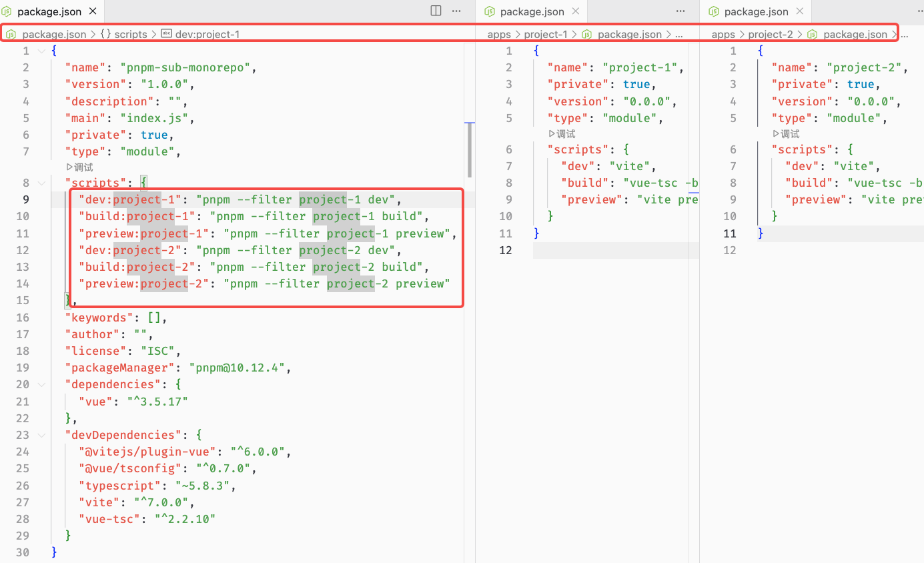The width and height of the screenshot is (924, 563).
Task: Click line number 12 in the middle editor
Action: [x=506, y=250]
